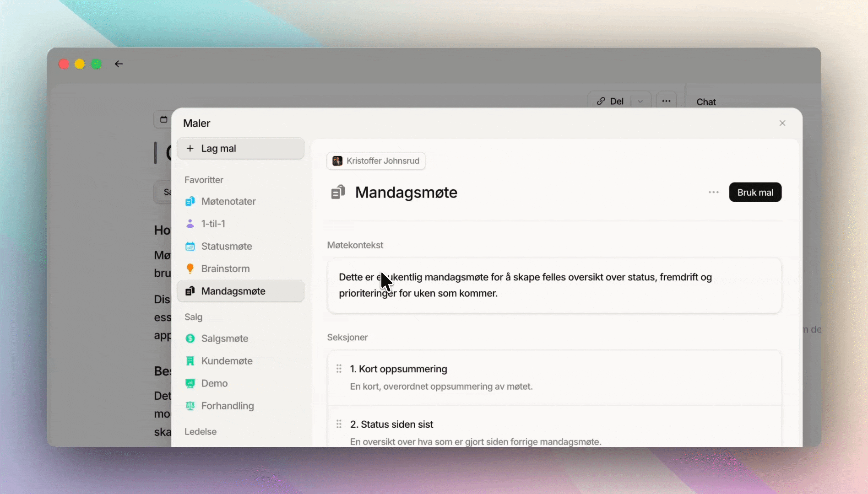Click the Kundemøte building icon
The width and height of the screenshot is (868, 494).
(x=190, y=361)
